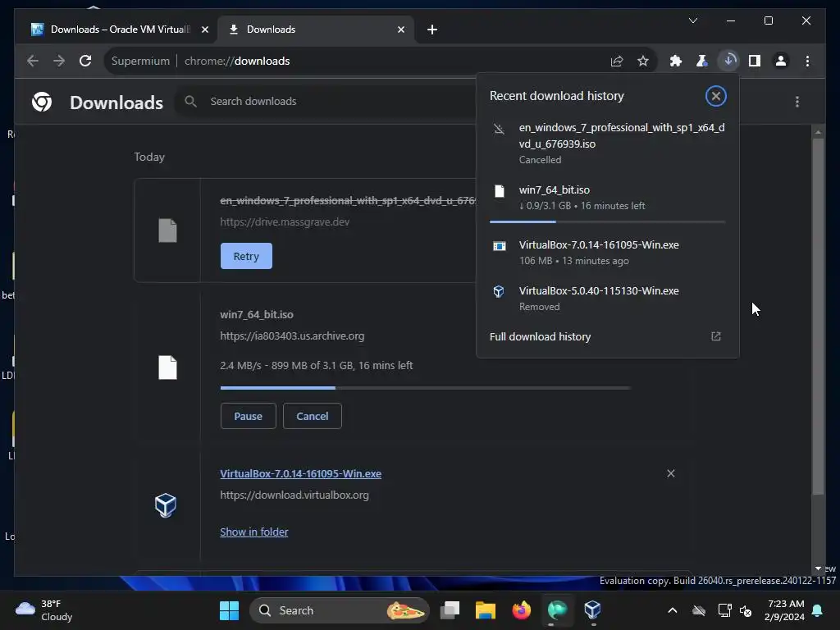Share this page via address bar icon

(617, 61)
